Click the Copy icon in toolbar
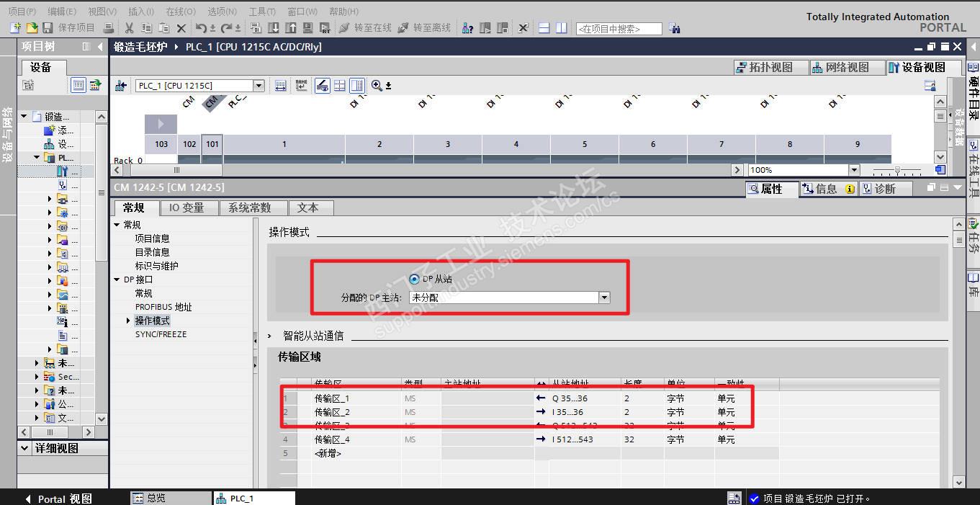Screen dimensions: 980x505 click(x=146, y=28)
